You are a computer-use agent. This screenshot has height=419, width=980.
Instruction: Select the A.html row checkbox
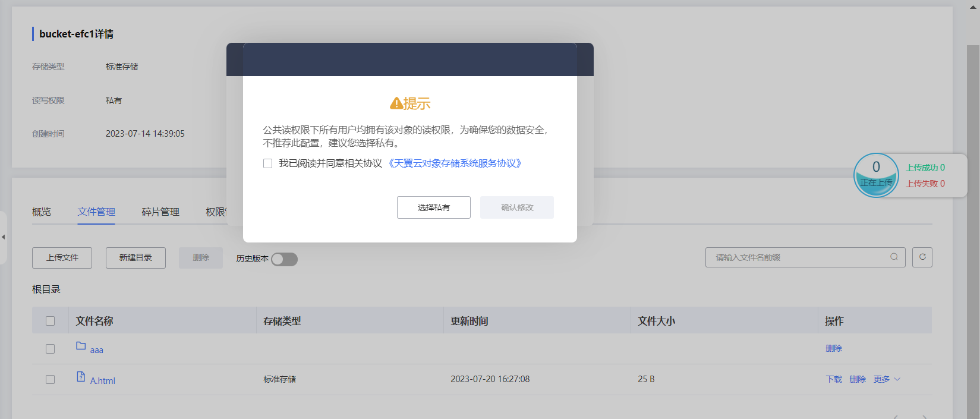coord(51,379)
